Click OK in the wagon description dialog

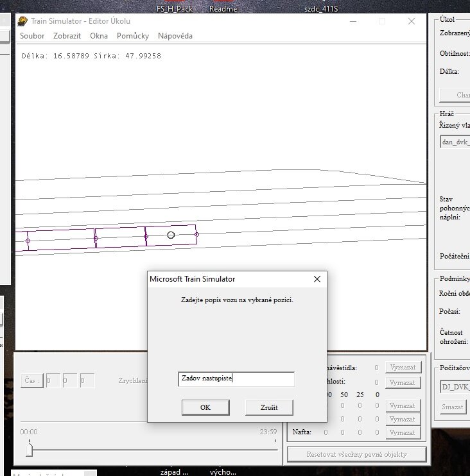(x=205, y=407)
